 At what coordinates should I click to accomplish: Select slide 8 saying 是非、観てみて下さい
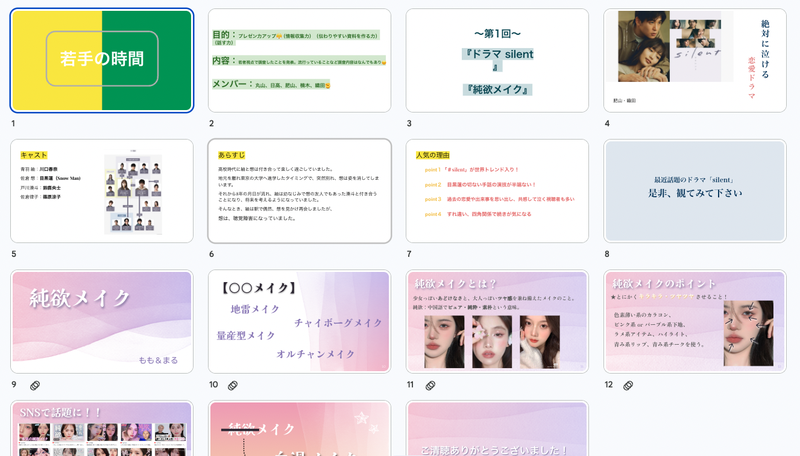[x=695, y=191]
